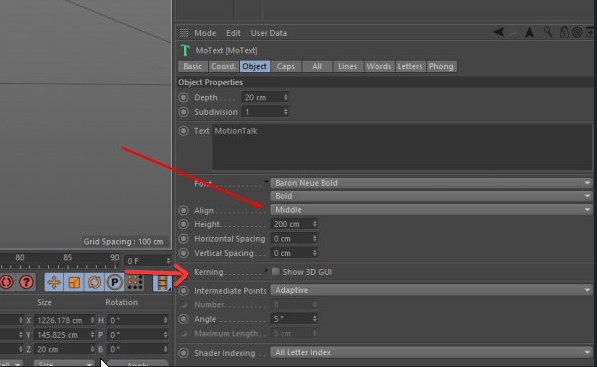
Task: Click the X size 1226.178 cm field
Action: 64,320
